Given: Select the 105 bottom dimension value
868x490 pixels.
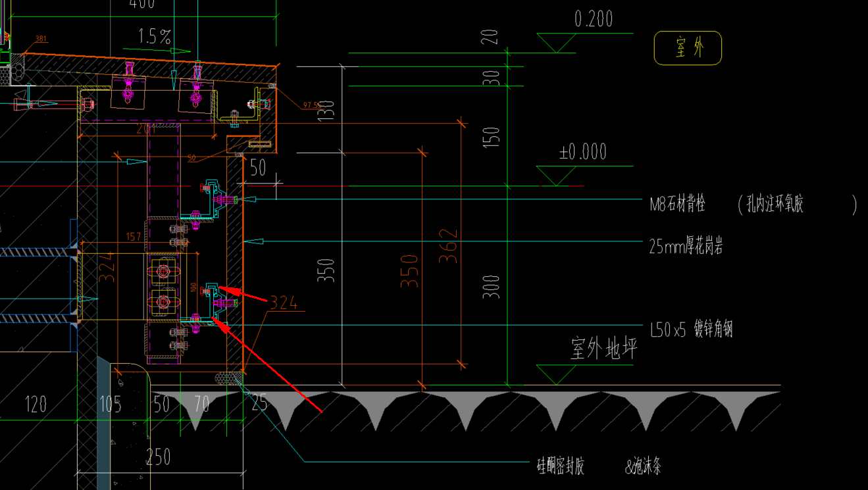Looking at the screenshot, I should click(110, 403).
